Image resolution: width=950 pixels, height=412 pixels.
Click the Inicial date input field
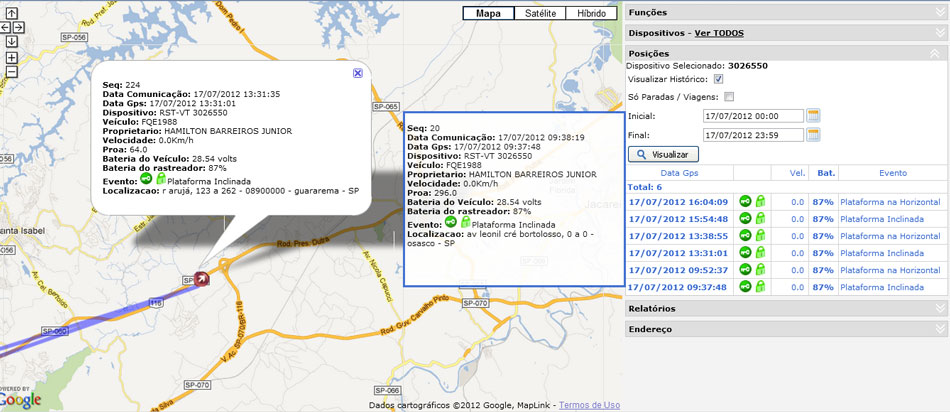pyautogui.click(x=753, y=116)
